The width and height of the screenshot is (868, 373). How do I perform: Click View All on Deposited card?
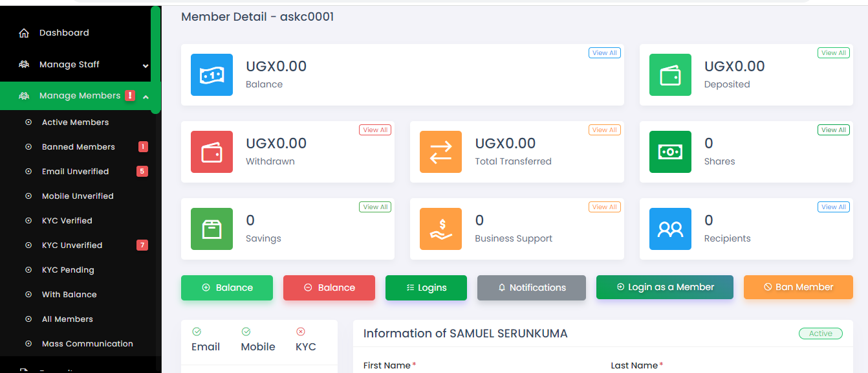[834, 53]
